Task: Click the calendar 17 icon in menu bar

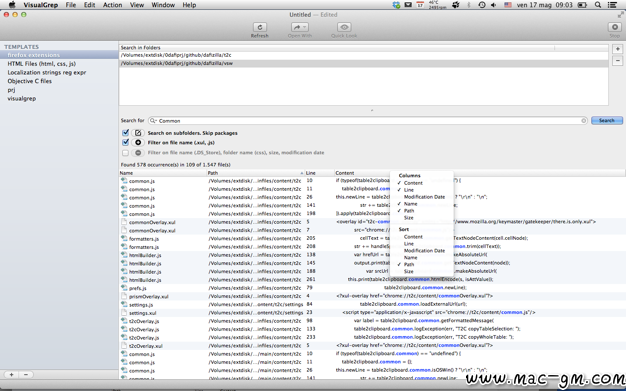Action: point(420,5)
